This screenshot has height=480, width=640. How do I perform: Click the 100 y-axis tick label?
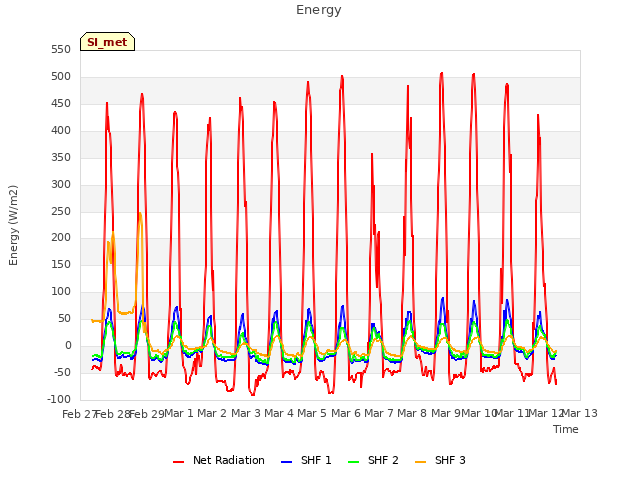[x=61, y=291]
